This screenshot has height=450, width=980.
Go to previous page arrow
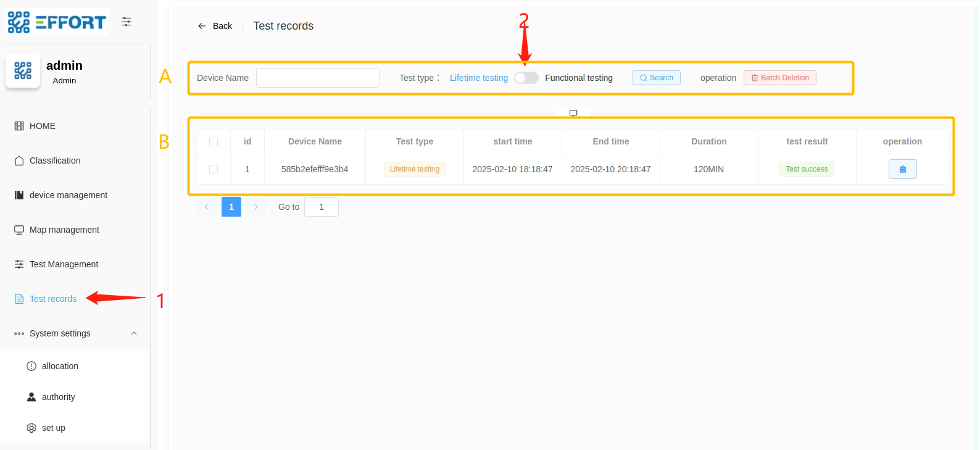207,207
